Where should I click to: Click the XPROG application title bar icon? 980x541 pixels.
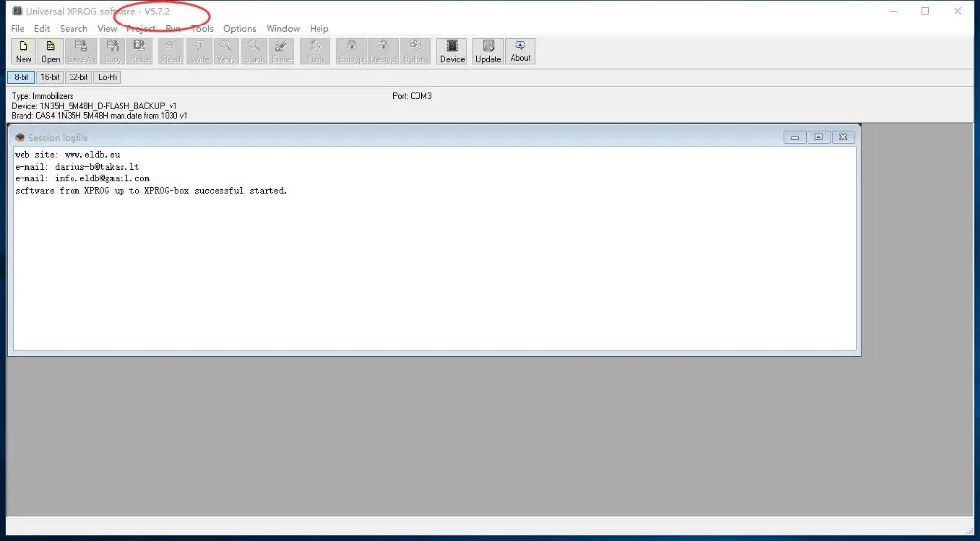coord(17,11)
